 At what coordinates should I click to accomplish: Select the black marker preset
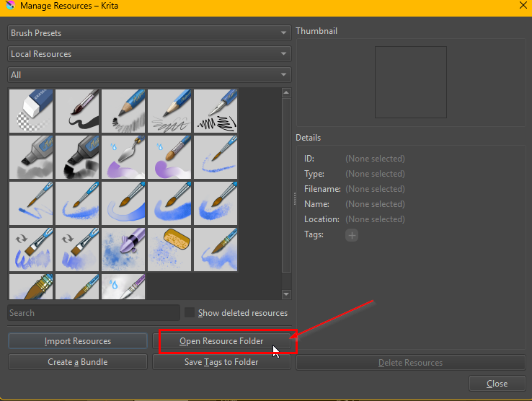coord(77,157)
